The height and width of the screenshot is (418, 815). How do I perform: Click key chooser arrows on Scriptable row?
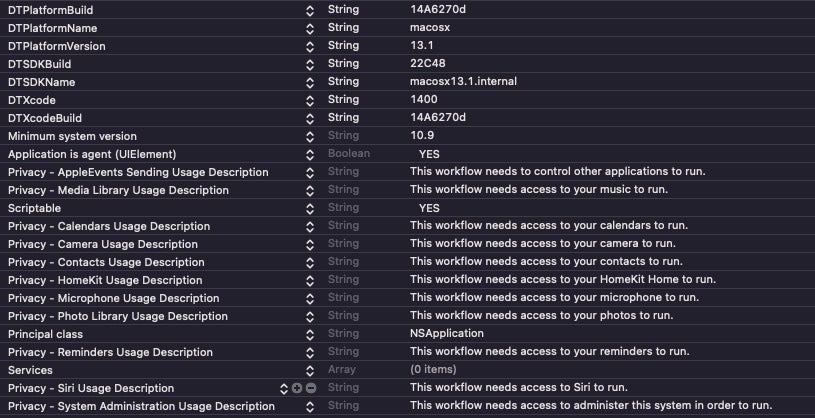click(310, 208)
